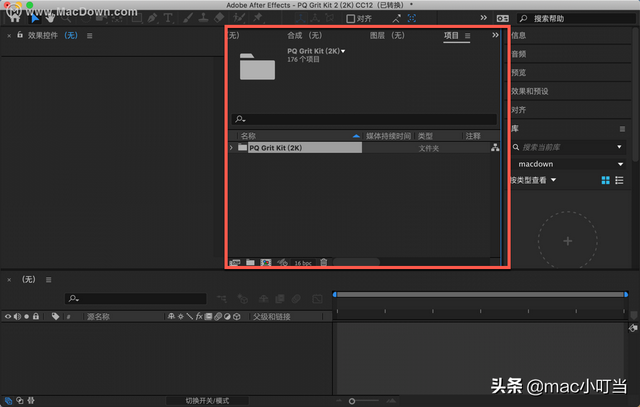This screenshot has width=640, height=407.
Task: Activate the Selection arrow tool
Action: (35, 18)
